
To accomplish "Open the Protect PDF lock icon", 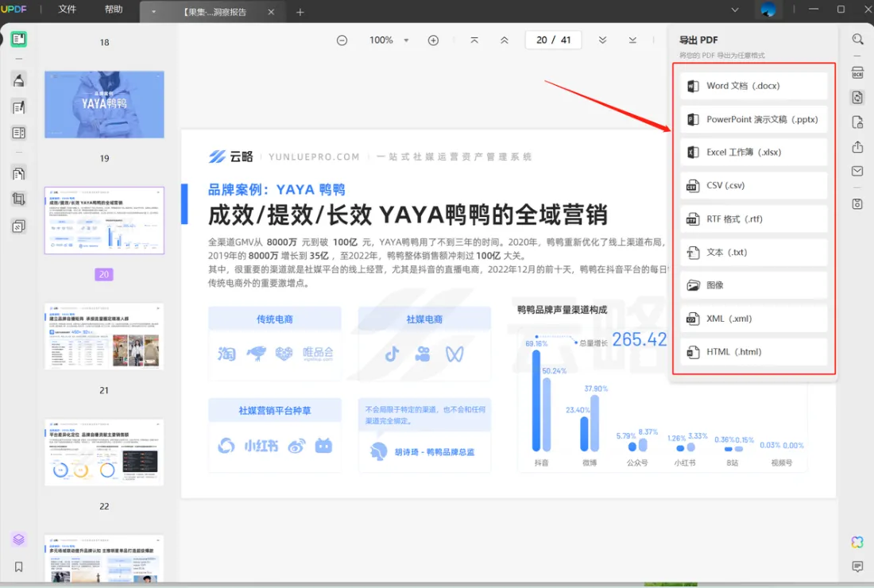I will (857, 122).
